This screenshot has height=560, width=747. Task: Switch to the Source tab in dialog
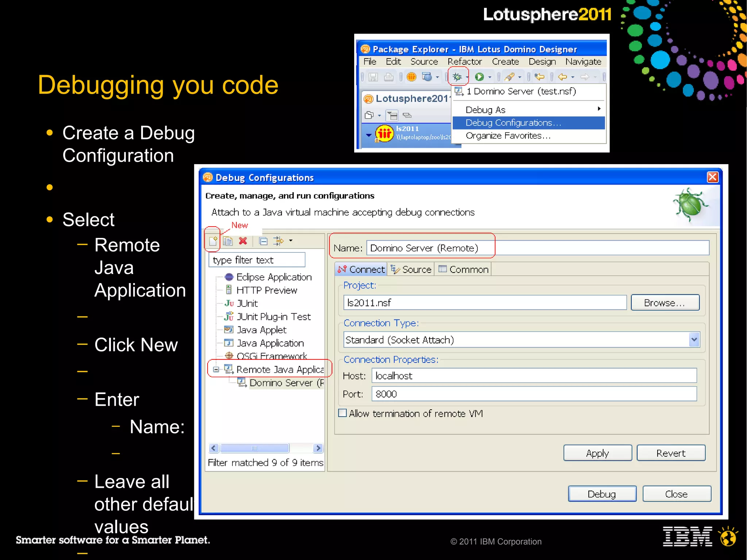click(x=411, y=269)
